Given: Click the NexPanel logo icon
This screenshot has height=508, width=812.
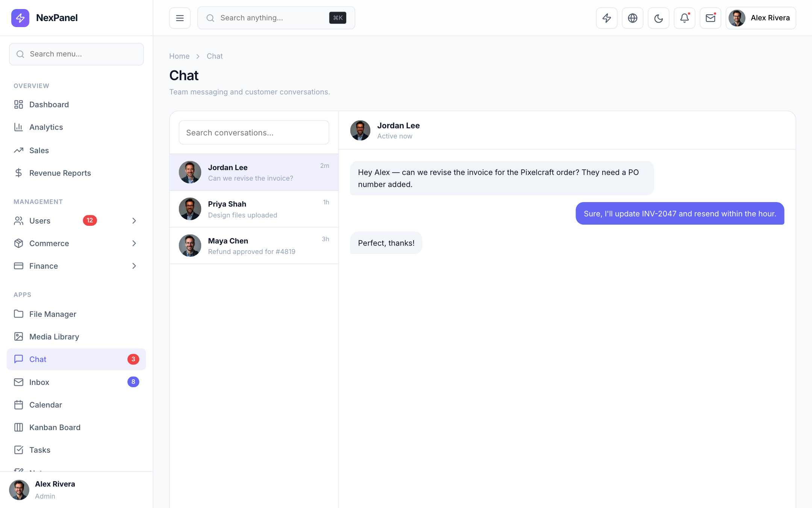Looking at the screenshot, I should point(20,18).
